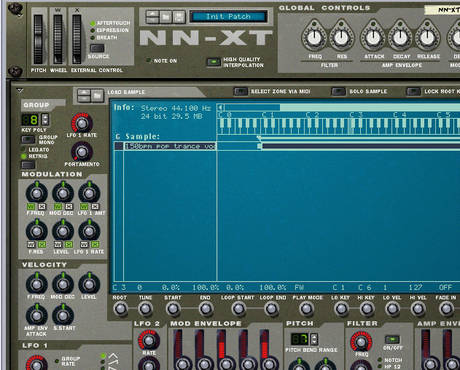This screenshot has height=370, width=460.
Task: Click the global Amp Envelope Decay knob
Action: coord(400,38)
